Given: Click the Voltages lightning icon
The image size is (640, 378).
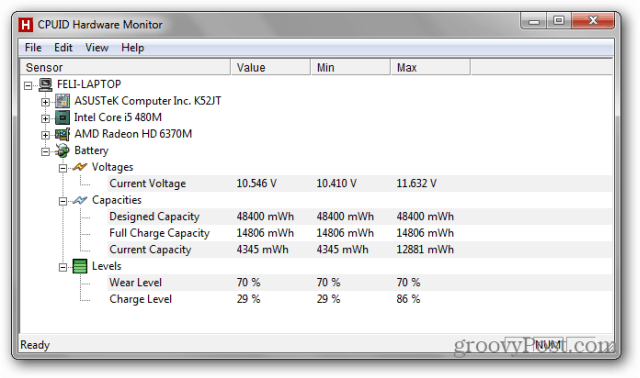Looking at the screenshot, I should point(80,167).
